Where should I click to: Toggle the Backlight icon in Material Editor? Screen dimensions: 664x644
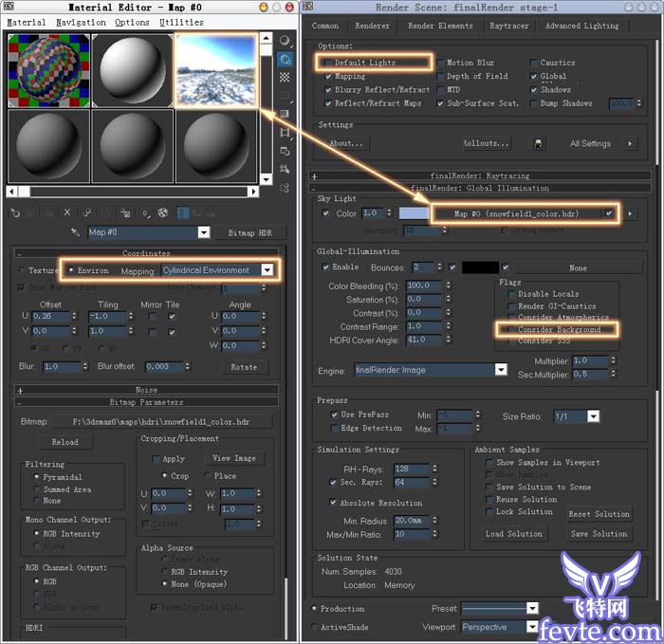(286, 60)
